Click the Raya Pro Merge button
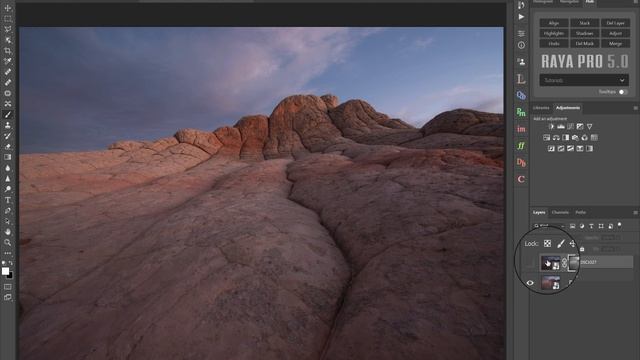Screen dimensions: 640x360 click(615, 43)
